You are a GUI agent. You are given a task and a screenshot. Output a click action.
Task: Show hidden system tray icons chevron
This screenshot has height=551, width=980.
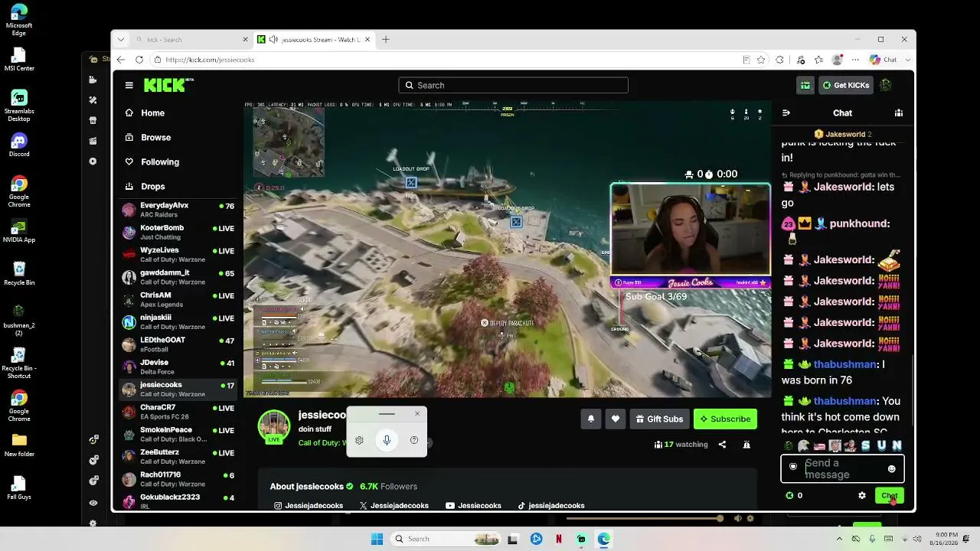(839, 539)
